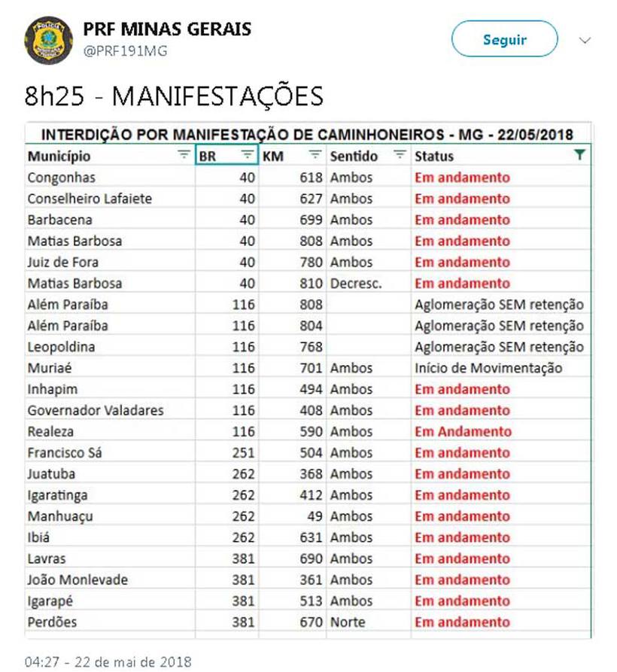Select the Governador Valadares cell

(96, 411)
